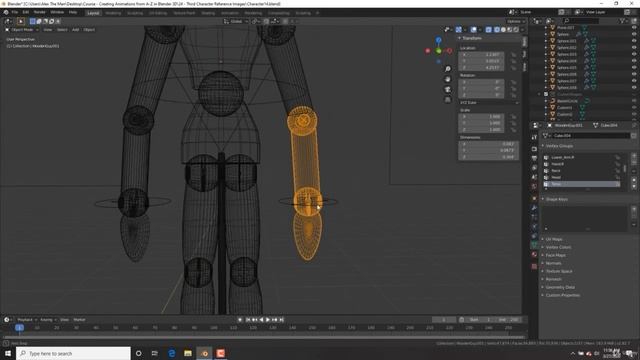Open the World properties tab icon
This screenshot has width=640, height=360.
534,187
